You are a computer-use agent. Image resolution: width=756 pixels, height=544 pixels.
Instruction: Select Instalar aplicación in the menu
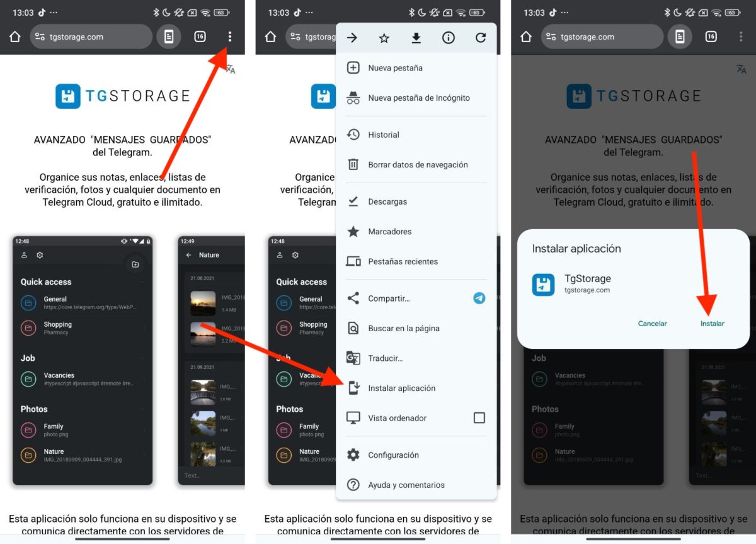point(416,388)
